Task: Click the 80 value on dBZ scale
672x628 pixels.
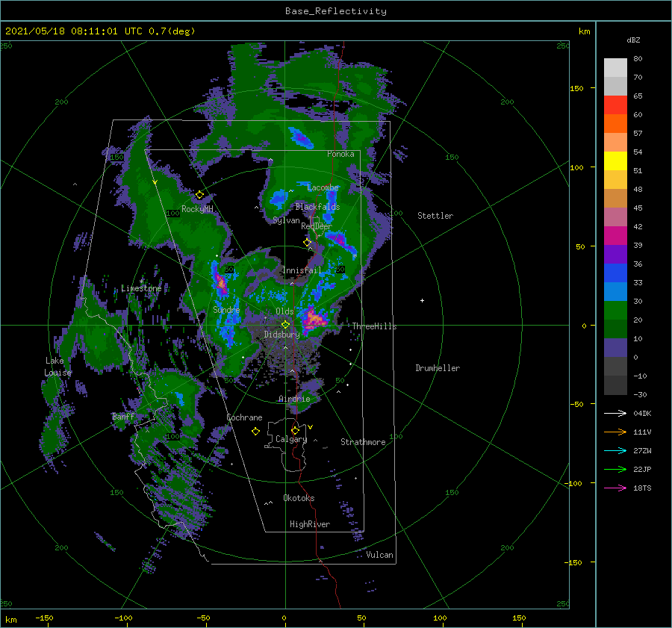Action: [638, 59]
